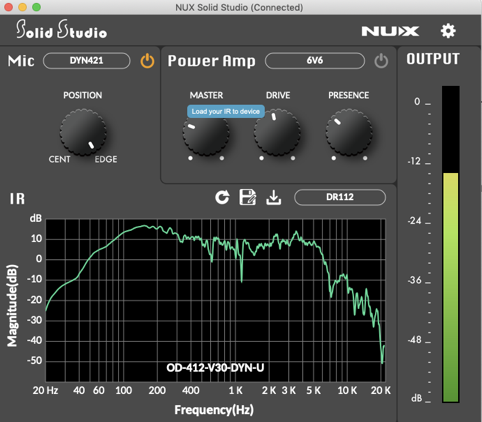Click the '1 K' frequency axis label
Screen dimensions: 482x422
click(x=236, y=390)
